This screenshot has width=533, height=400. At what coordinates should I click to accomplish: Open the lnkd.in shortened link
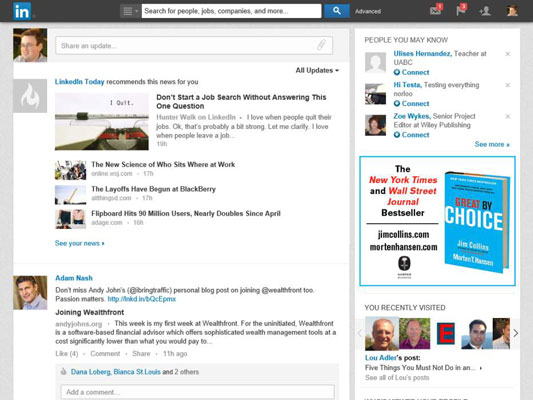pyautogui.click(x=142, y=299)
